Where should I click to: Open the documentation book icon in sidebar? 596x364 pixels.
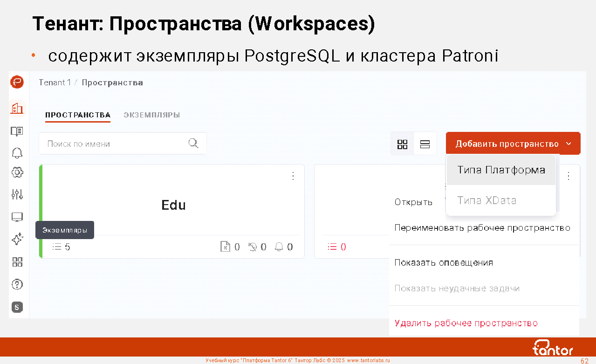(x=17, y=131)
